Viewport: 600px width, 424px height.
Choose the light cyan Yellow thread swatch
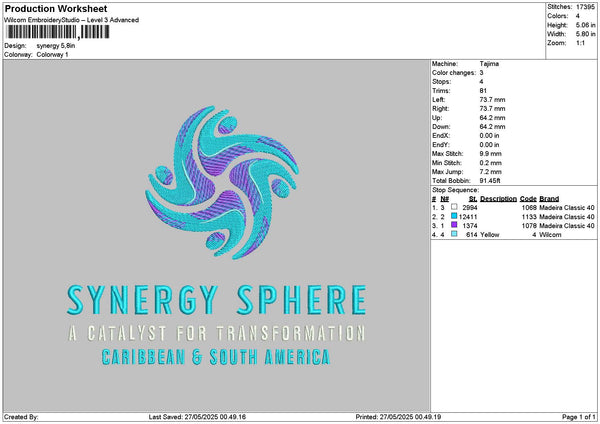pyautogui.click(x=455, y=234)
